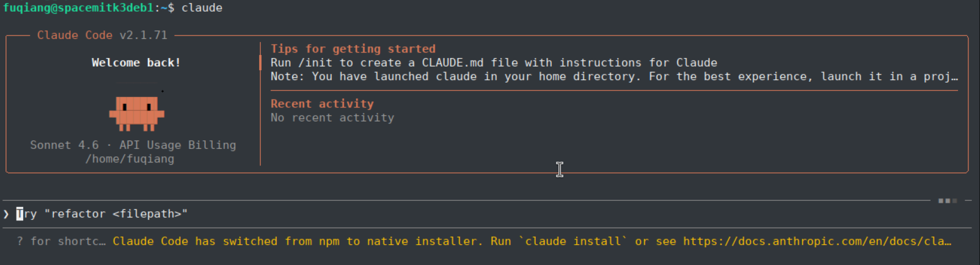
Task: Click the 'claude install' command text
Action: pos(573,241)
